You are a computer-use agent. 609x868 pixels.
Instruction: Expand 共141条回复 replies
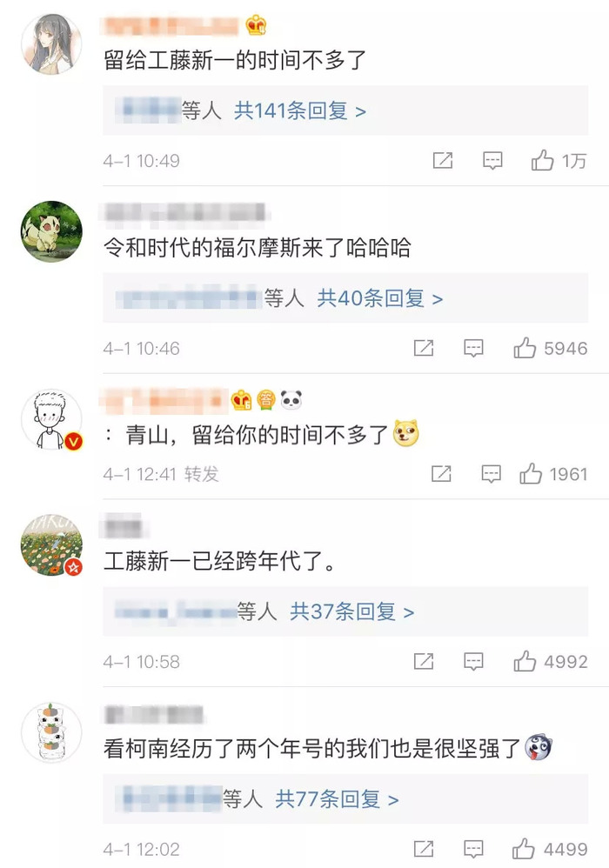(x=299, y=111)
